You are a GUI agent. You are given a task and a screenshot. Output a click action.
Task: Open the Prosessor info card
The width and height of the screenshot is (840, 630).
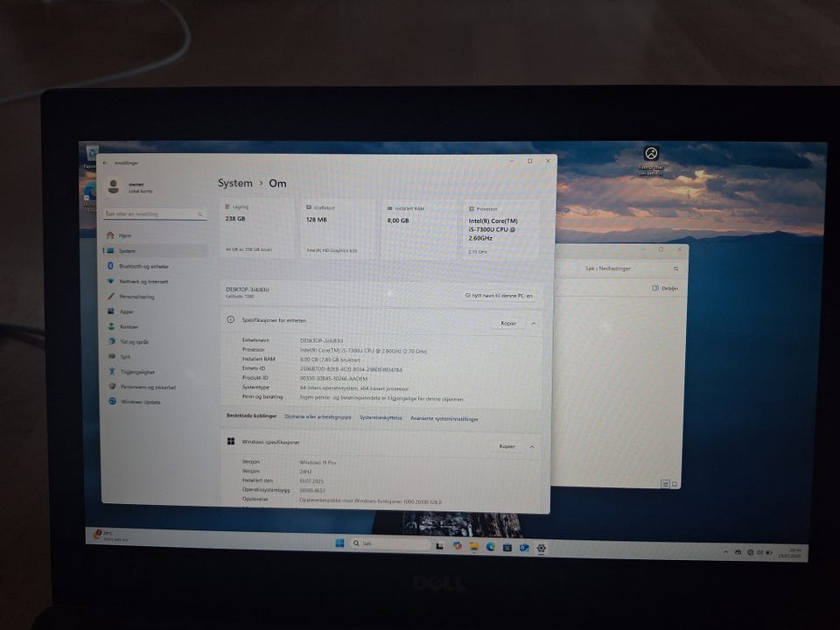500,230
